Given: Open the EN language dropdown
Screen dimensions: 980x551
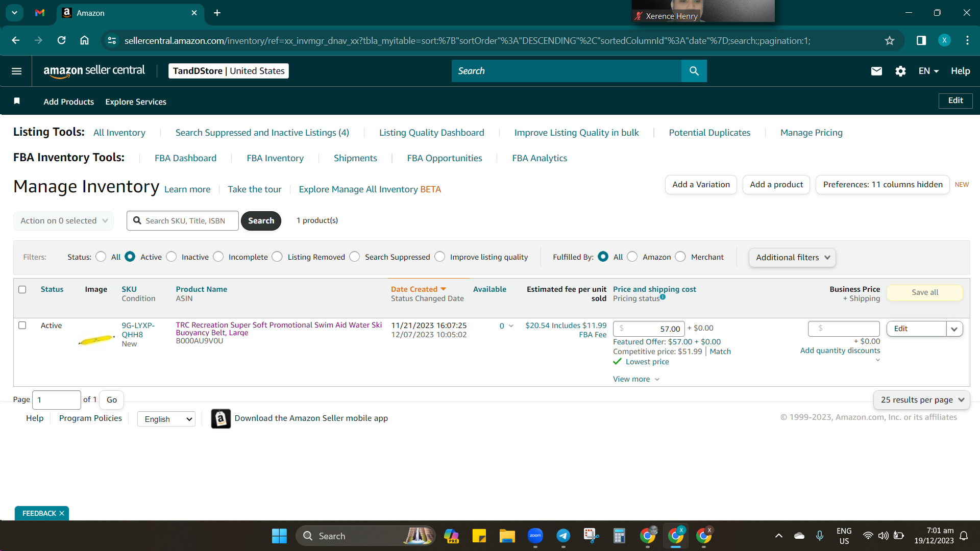Looking at the screenshot, I should (x=928, y=71).
